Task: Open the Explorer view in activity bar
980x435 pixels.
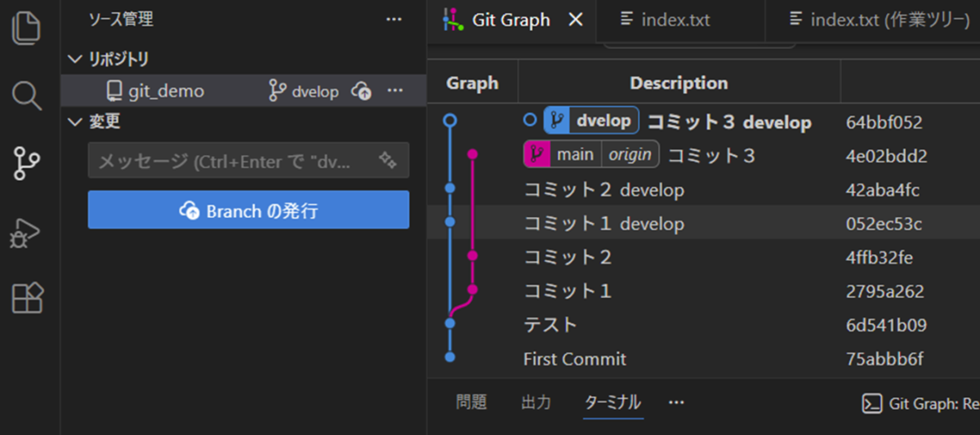Action: (x=27, y=28)
